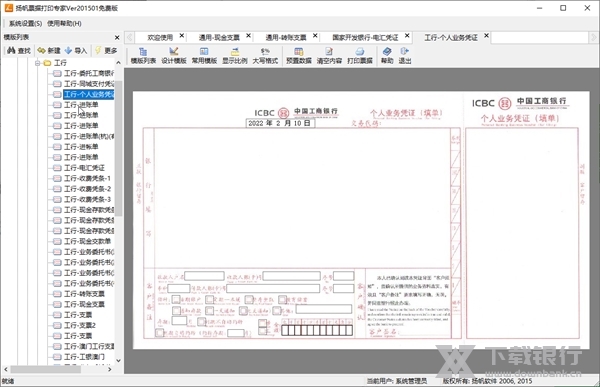Choose the 工行-现金交款单 template
Image resolution: width=600 pixels, height=387 pixels.
click(x=87, y=241)
